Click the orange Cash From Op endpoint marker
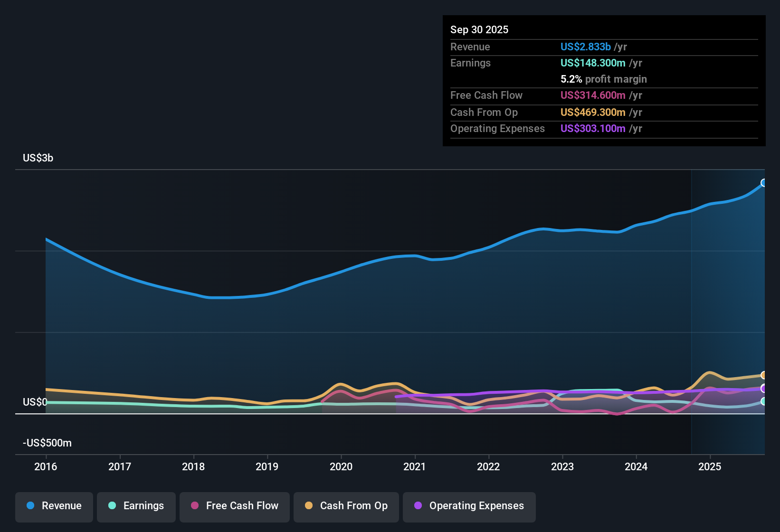This screenshot has height=532, width=780. [x=764, y=375]
